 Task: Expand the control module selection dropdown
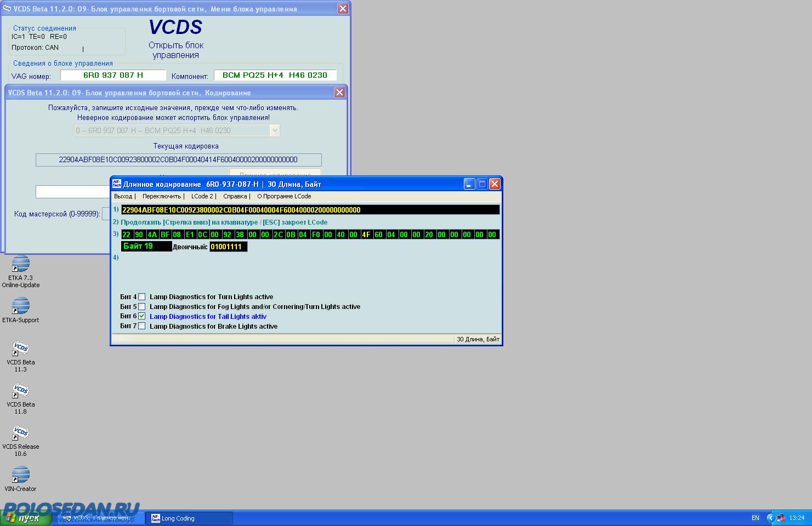point(275,130)
